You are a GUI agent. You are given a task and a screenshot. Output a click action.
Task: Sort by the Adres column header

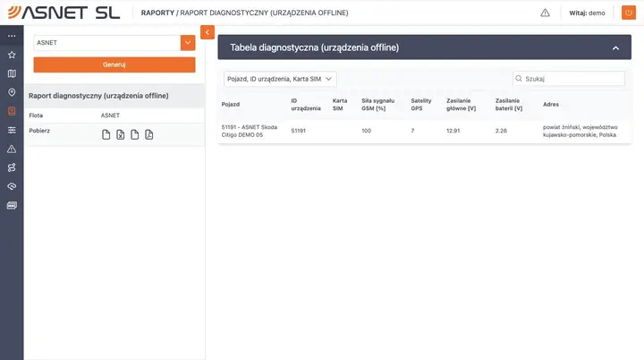[551, 105]
